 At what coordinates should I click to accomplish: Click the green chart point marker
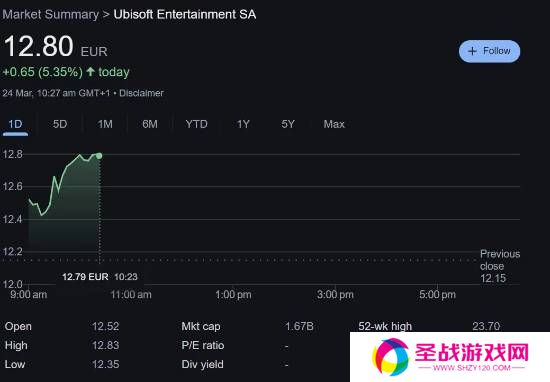click(99, 156)
